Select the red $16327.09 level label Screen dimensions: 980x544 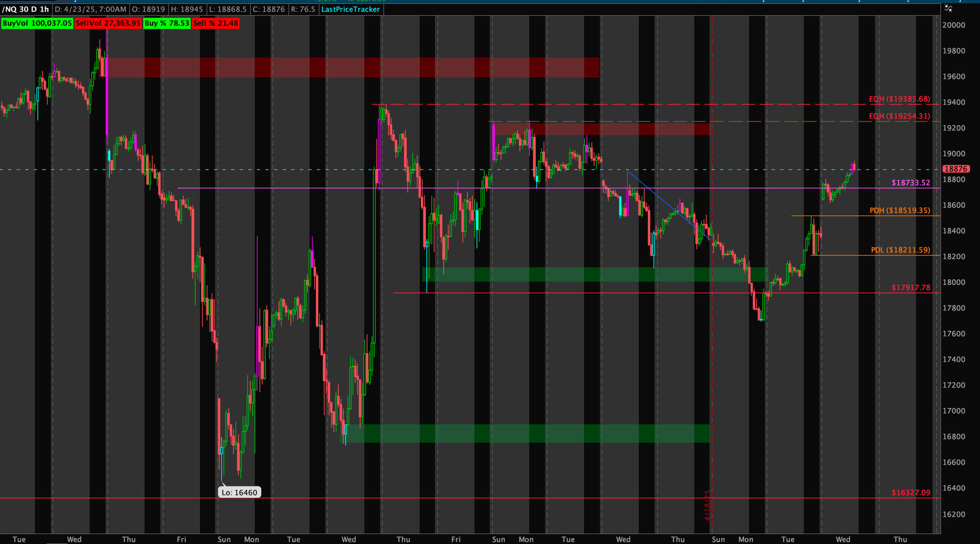(910, 493)
